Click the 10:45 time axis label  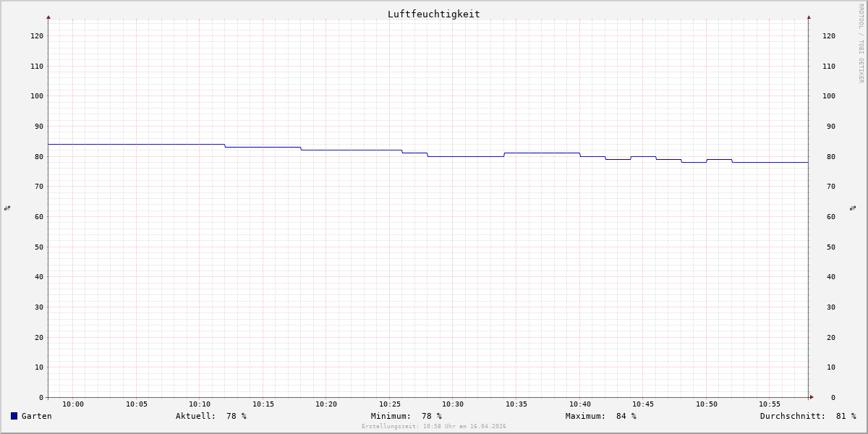point(643,404)
